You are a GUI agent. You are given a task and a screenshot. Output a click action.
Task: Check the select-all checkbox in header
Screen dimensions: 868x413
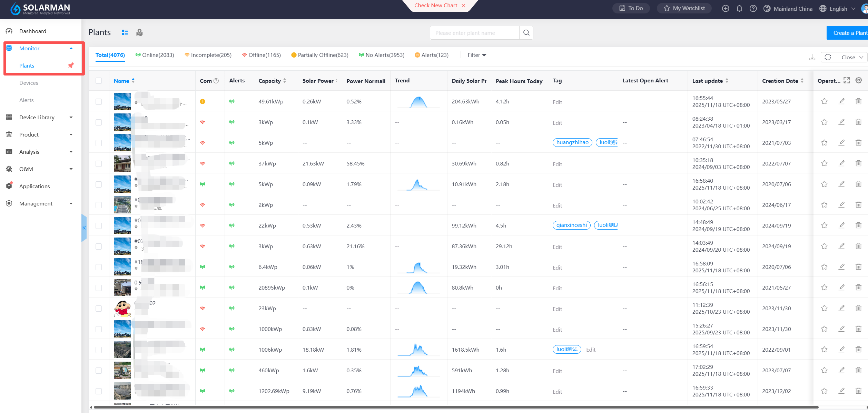point(99,81)
